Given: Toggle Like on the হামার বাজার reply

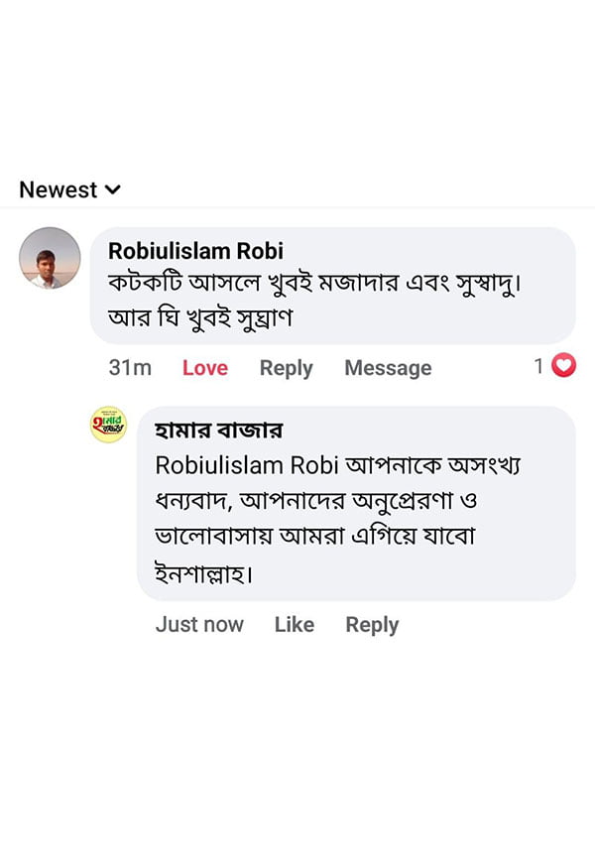Looking at the screenshot, I should point(294,625).
